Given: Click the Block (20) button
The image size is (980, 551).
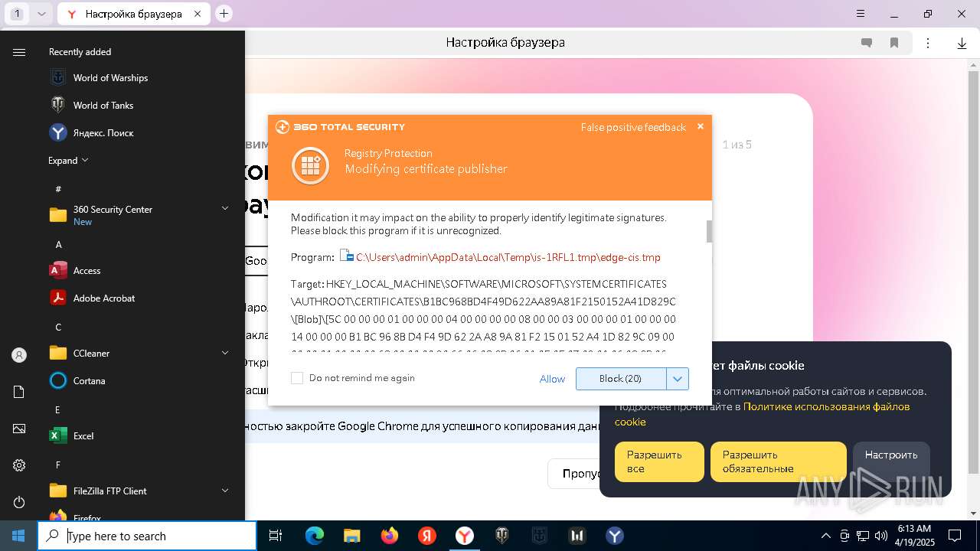Looking at the screenshot, I should (621, 378).
